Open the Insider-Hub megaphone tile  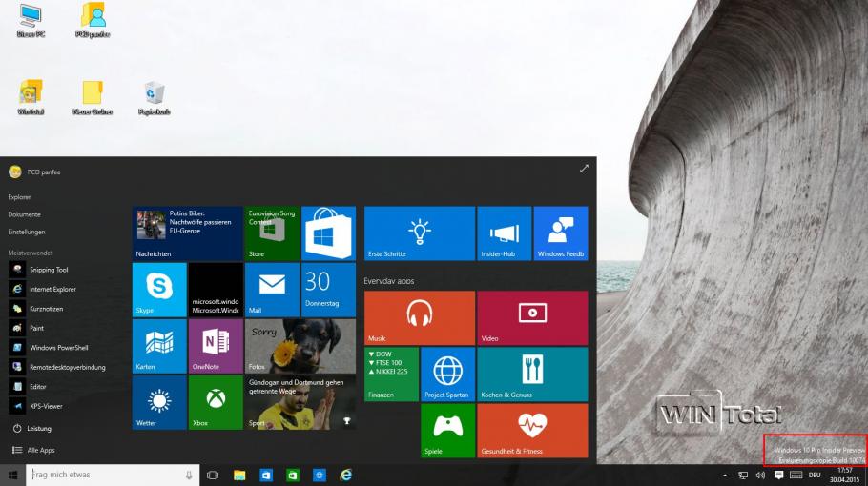pyautogui.click(x=505, y=233)
